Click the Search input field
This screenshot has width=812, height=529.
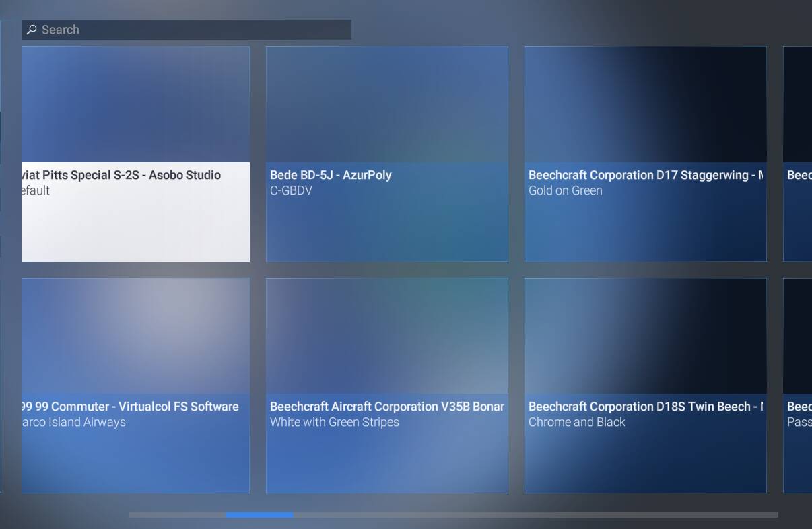[187, 30]
